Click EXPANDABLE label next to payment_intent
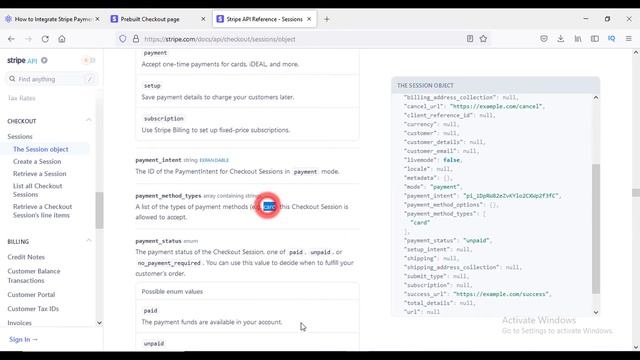 pyautogui.click(x=214, y=160)
